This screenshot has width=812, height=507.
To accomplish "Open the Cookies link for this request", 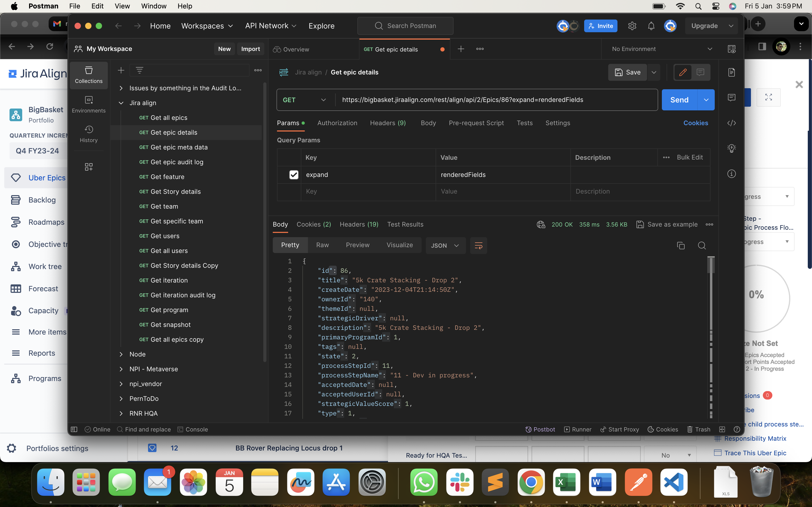I will coord(696,123).
